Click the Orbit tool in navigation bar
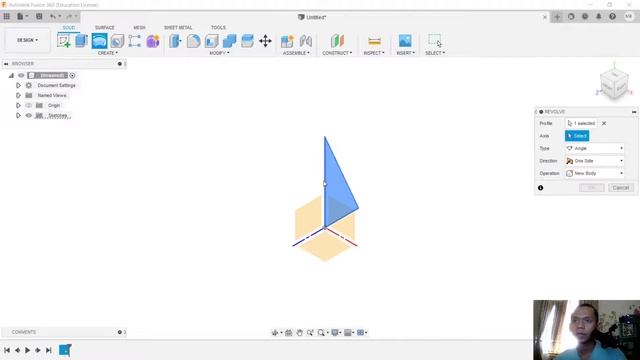 275,333
